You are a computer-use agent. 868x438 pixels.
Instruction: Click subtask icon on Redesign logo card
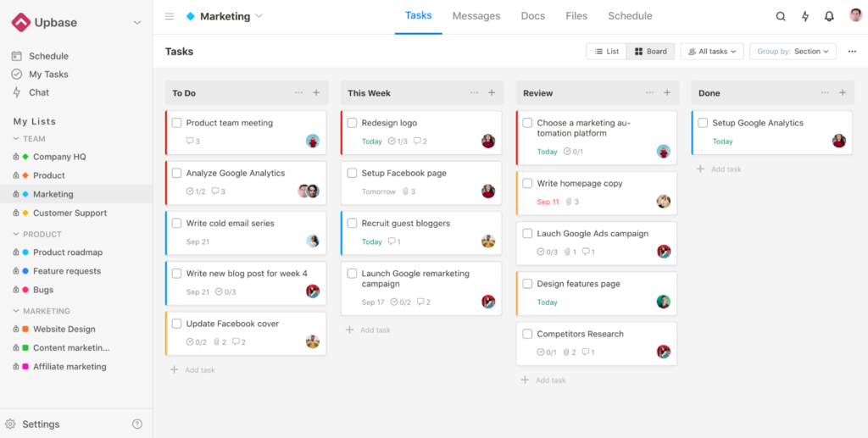click(392, 141)
